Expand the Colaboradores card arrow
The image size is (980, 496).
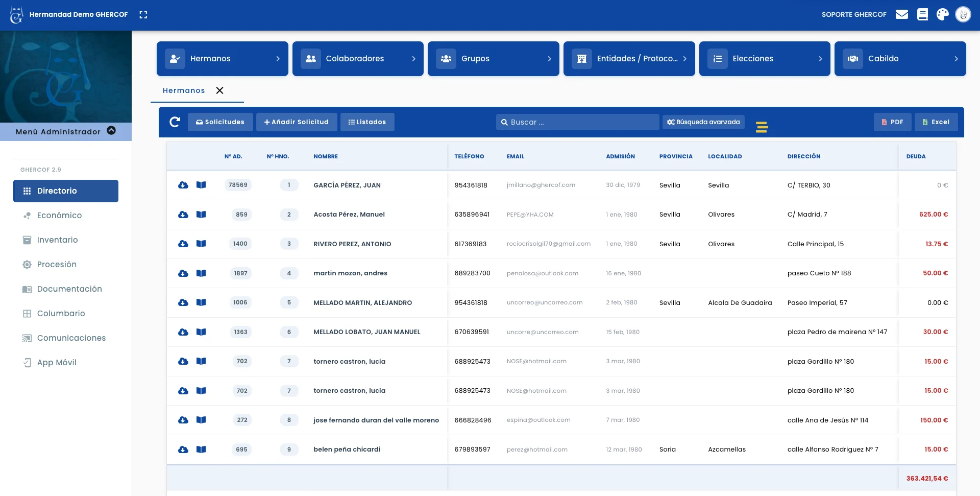point(413,59)
